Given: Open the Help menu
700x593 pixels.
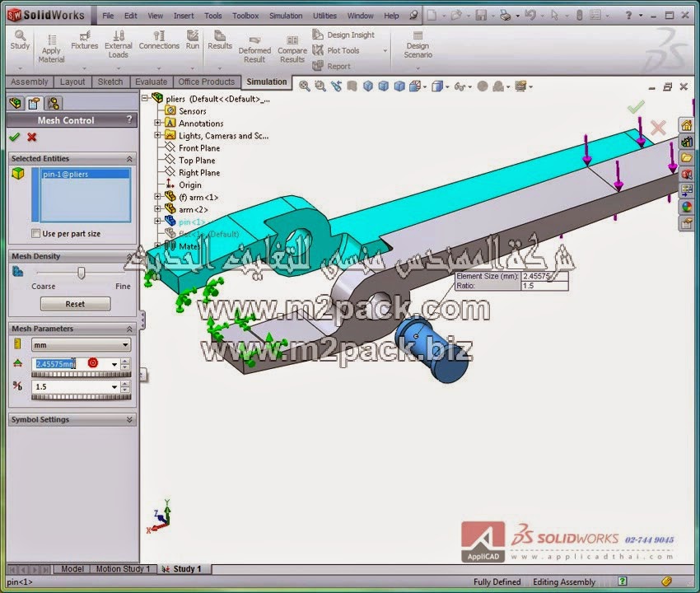Looking at the screenshot, I should click(391, 16).
